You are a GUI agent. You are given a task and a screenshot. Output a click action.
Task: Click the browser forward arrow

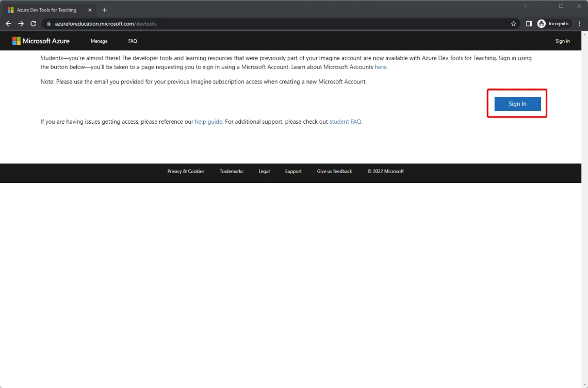coord(21,24)
